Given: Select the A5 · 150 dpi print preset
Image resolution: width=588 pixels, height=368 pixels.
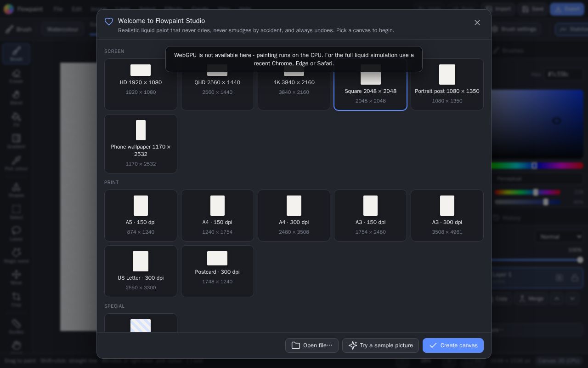Looking at the screenshot, I should [x=141, y=215].
